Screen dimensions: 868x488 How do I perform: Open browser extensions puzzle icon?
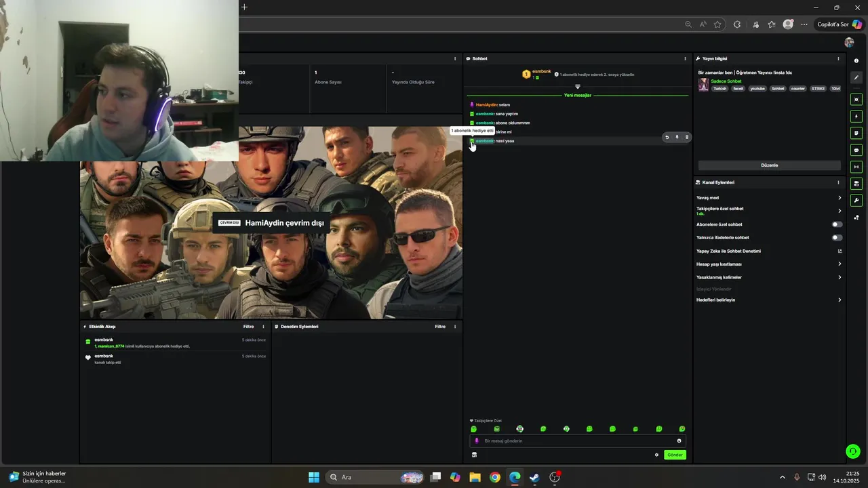click(737, 24)
